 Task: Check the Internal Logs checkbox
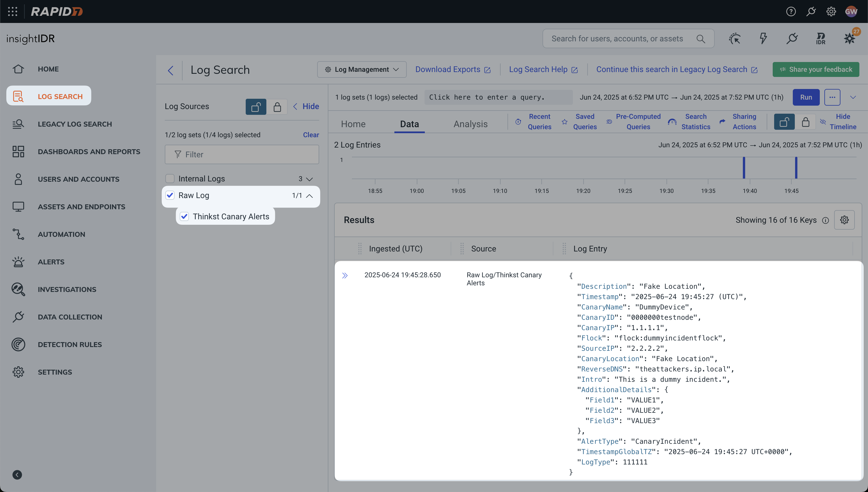170,179
